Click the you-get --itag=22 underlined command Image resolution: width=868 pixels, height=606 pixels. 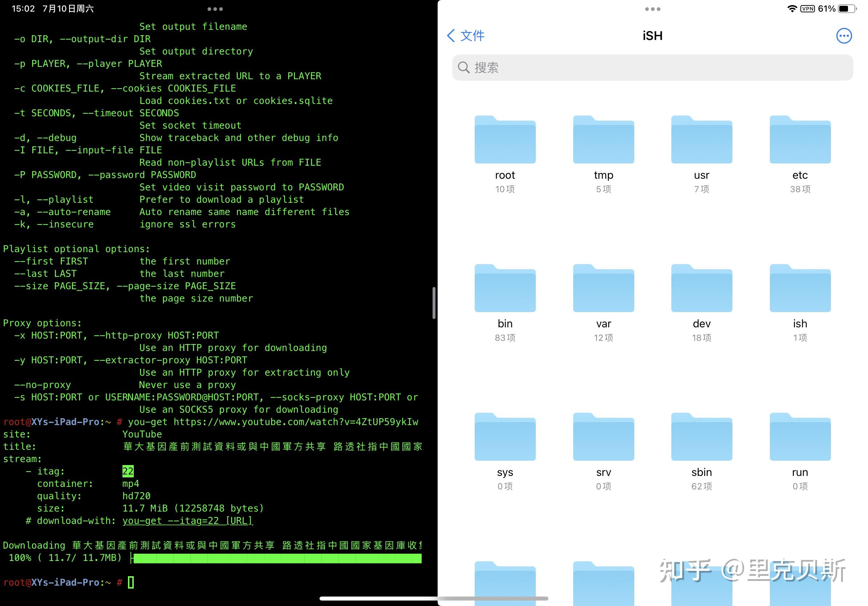point(188,521)
